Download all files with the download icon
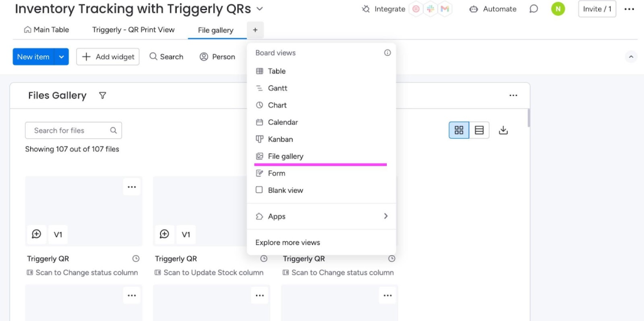 pyautogui.click(x=503, y=130)
